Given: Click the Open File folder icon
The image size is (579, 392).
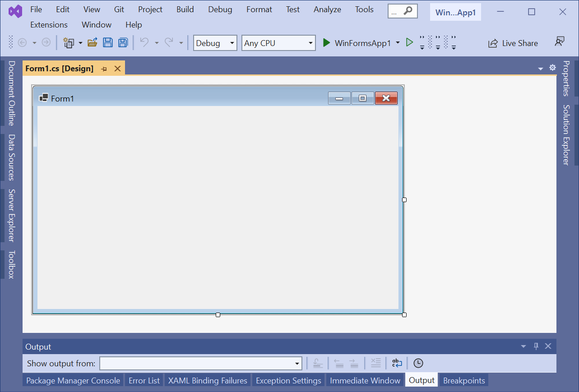Looking at the screenshot, I should point(93,43).
